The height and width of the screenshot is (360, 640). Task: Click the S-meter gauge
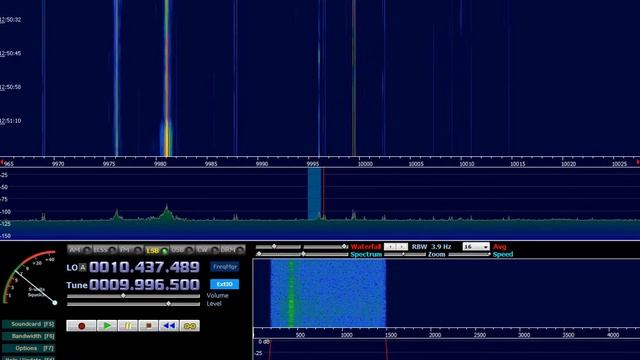pos(30,278)
